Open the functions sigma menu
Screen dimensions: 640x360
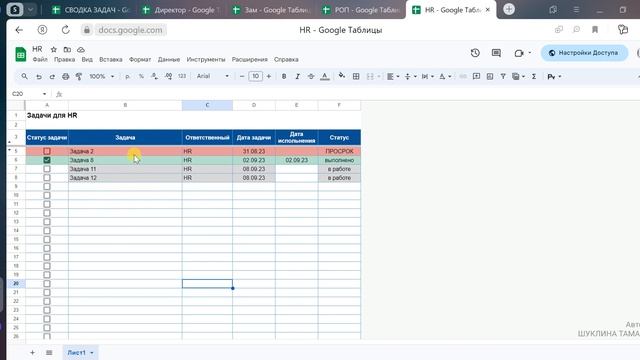pyautogui.click(x=534, y=76)
